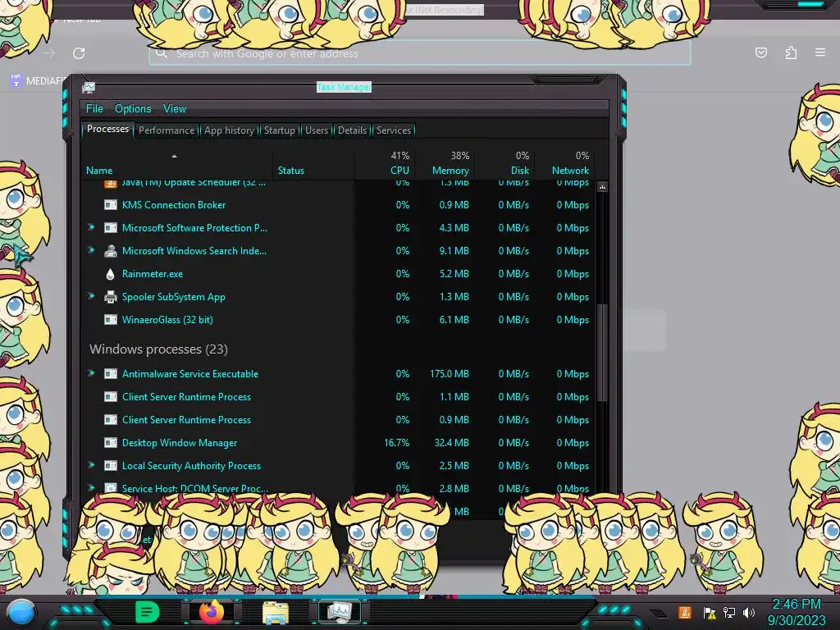Open the Options menu in Task Manager
The height and width of the screenshot is (630, 840).
[133, 109]
